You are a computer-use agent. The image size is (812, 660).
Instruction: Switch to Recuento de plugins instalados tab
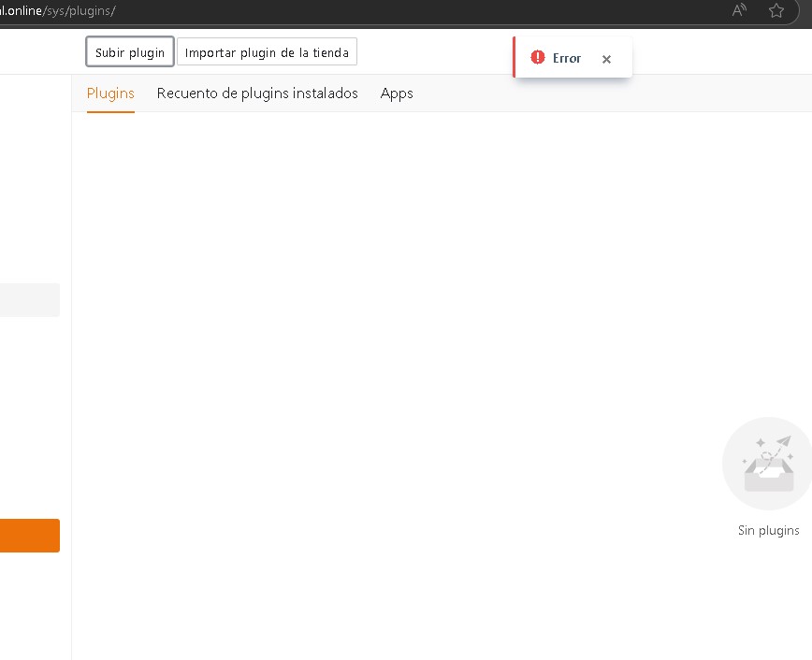tap(257, 93)
